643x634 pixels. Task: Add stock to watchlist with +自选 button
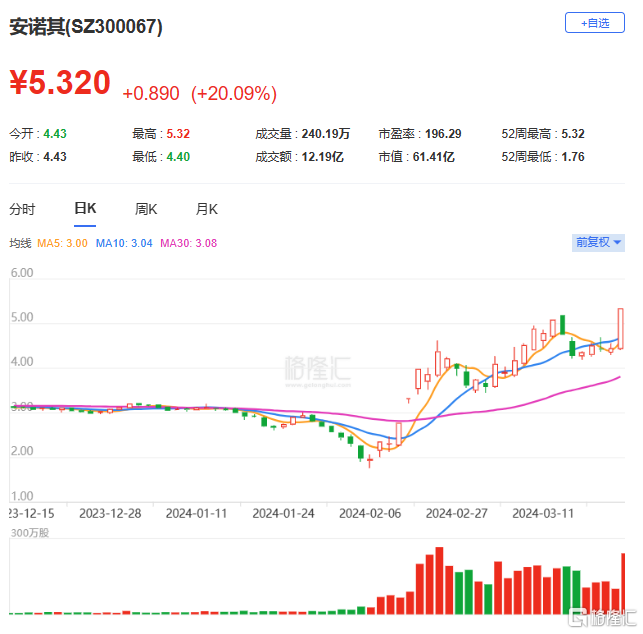coord(594,23)
